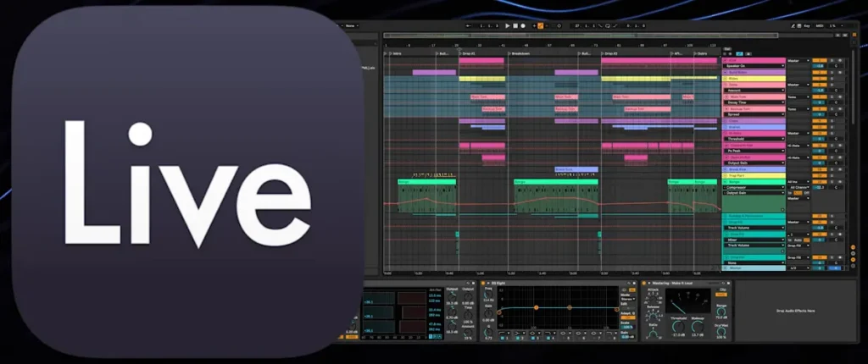The image size is (868, 364).
Task: Click the EQ Eight Freq knob
Action: (488, 293)
